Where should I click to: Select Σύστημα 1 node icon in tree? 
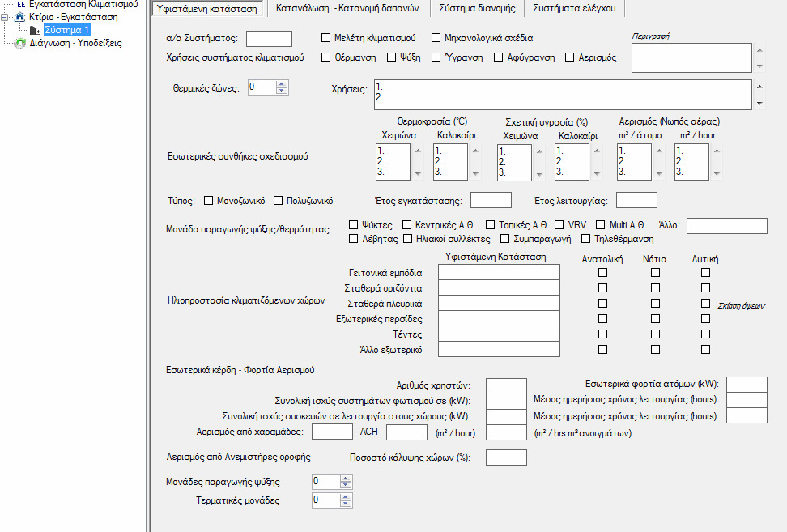[x=35, y=31]
